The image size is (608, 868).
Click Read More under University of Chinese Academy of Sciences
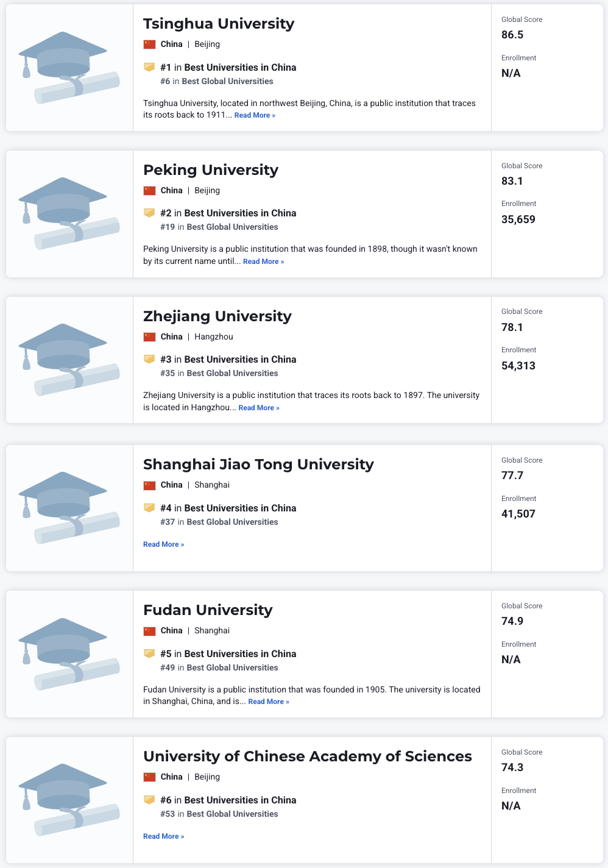click(x=163, y=836)
